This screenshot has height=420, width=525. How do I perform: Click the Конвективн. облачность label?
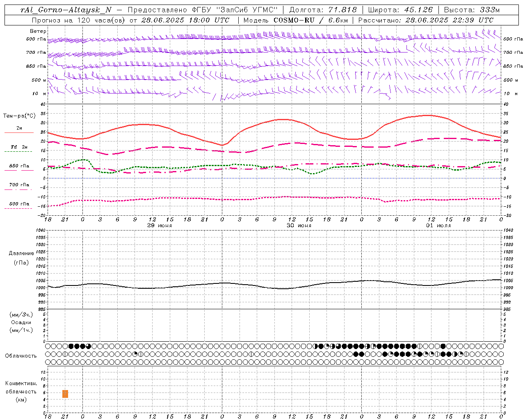[21, 388]
